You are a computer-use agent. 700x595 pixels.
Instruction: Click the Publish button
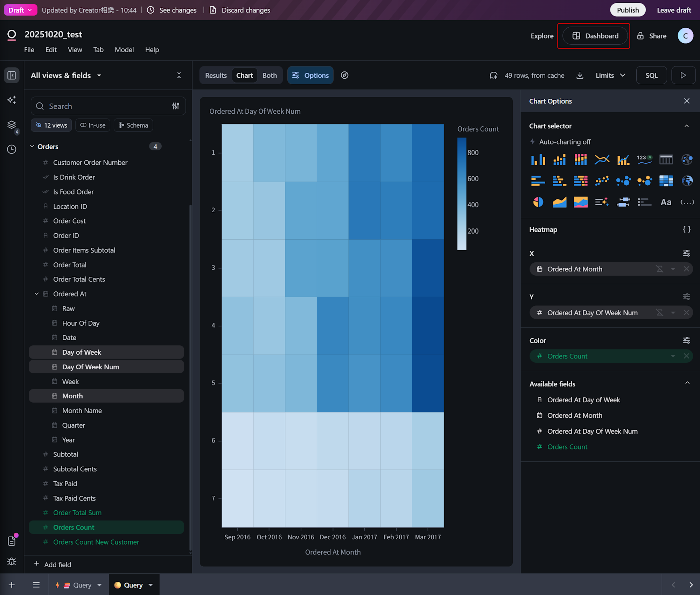[x=628, y=10]
